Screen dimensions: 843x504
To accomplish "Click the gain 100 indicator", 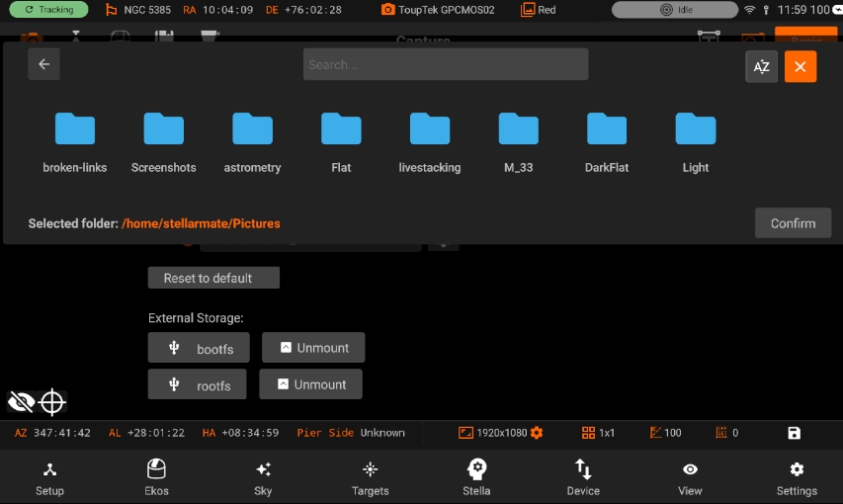I will click(x=665, y=433).
